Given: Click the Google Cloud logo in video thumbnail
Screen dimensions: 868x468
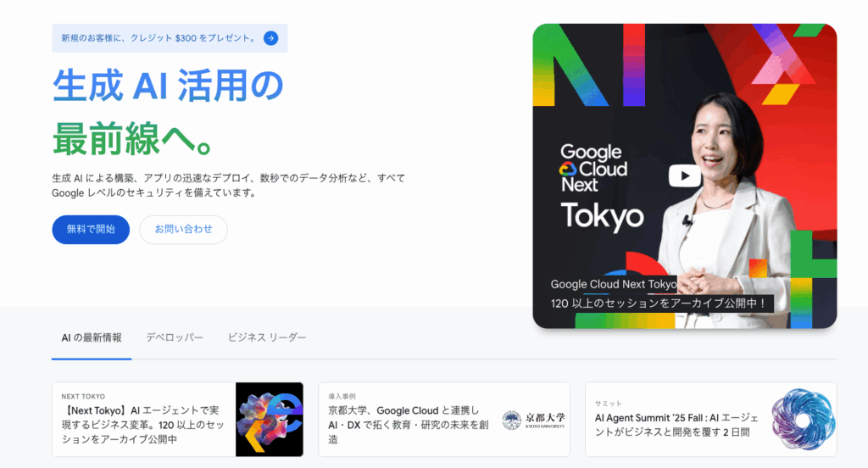Looking at the screenshot, I should pyautogui.click(x=593, y=169).
